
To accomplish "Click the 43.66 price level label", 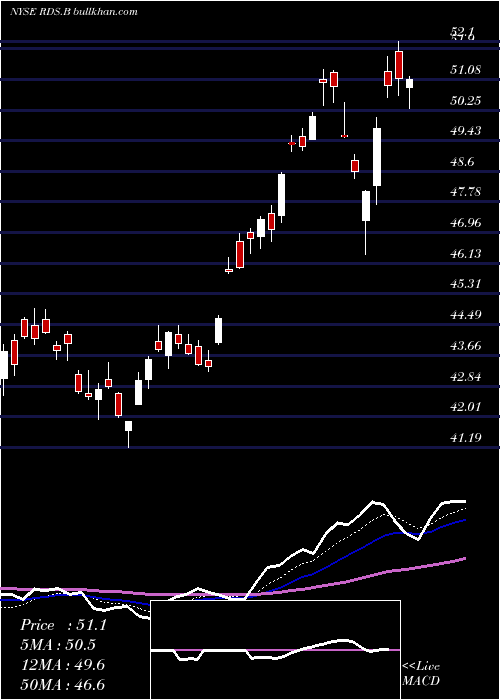I will (x=466, y=346).
